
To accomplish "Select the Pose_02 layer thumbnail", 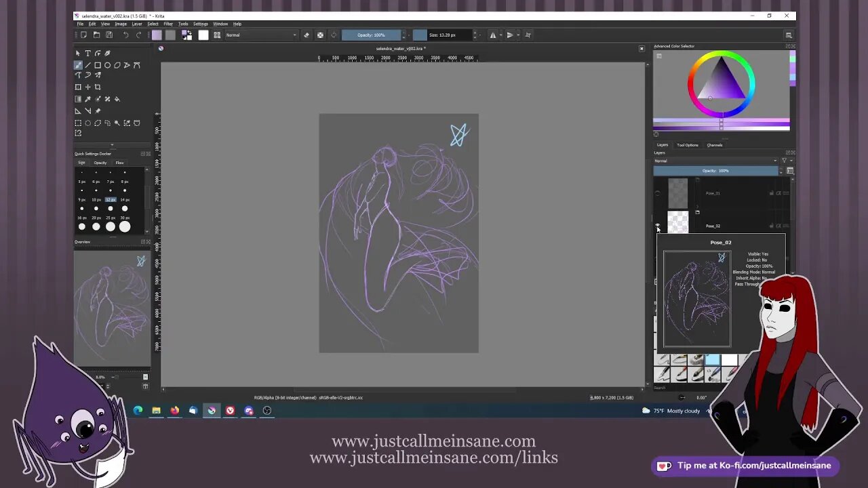I will (678, 222).
